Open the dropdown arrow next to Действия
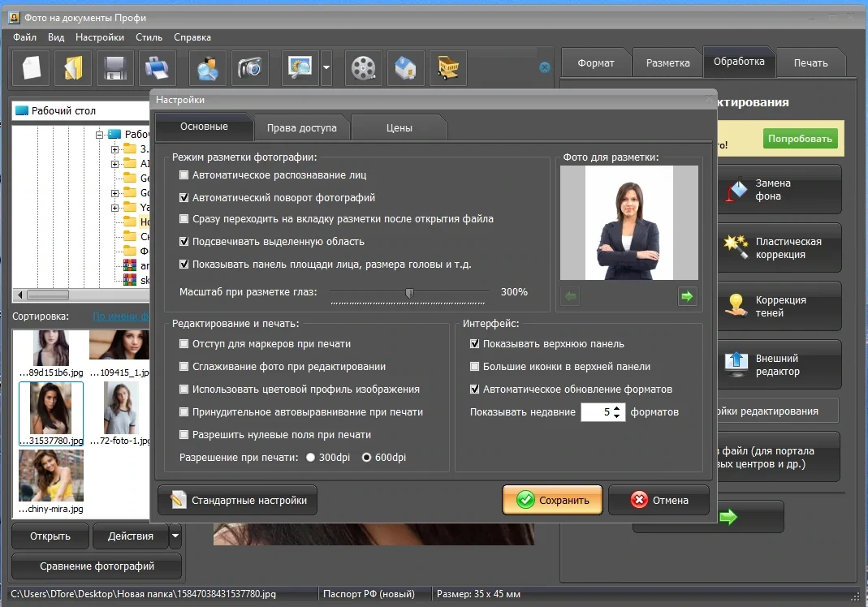 tap(175, 536)
